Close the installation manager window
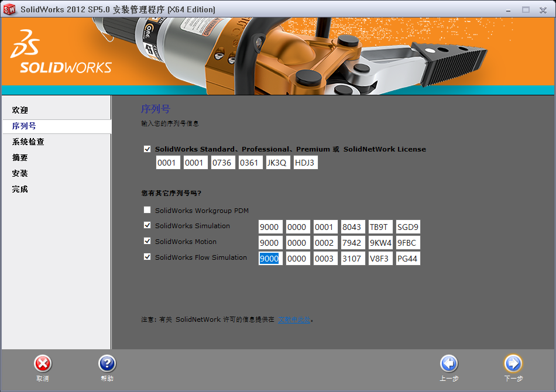Screen dimensions: 556x392 pos(543,10)
